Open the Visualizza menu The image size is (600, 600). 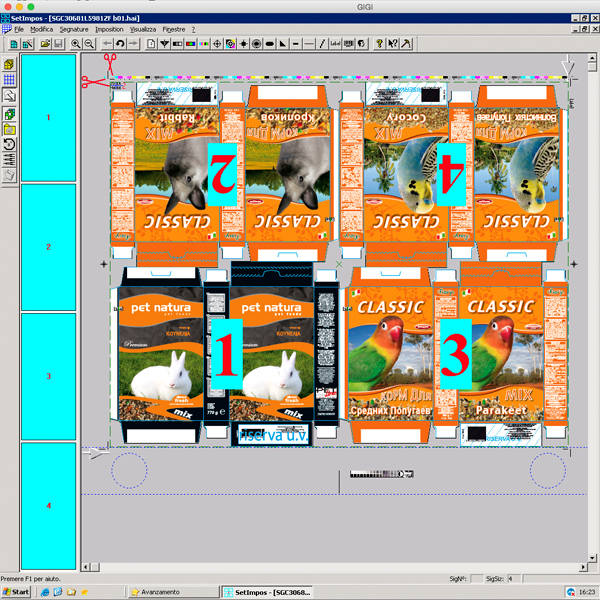pos(143,29)
